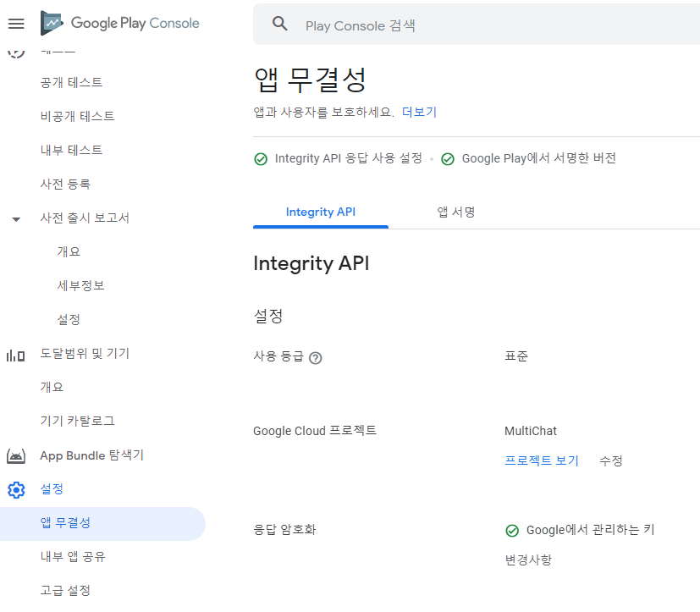Click the Integrity API 응답 사용 설정 status text
The height and width of the screenshot is (612, 700).
click(x=348, y=158)
